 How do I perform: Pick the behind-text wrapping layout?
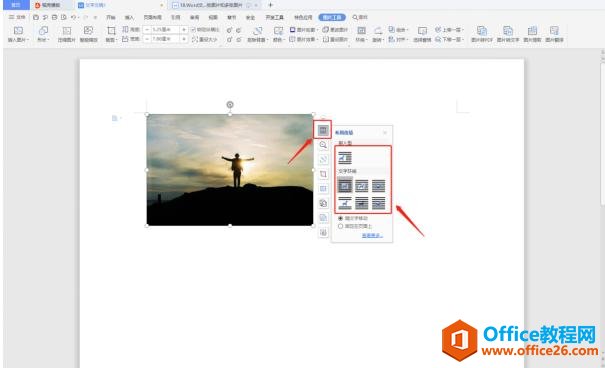point(362,203)
